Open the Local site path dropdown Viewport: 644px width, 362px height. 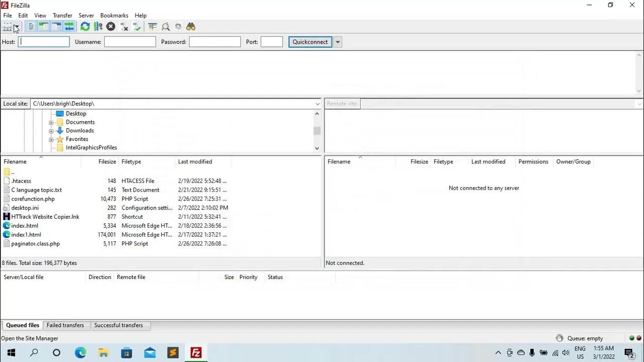coord(317,104)
